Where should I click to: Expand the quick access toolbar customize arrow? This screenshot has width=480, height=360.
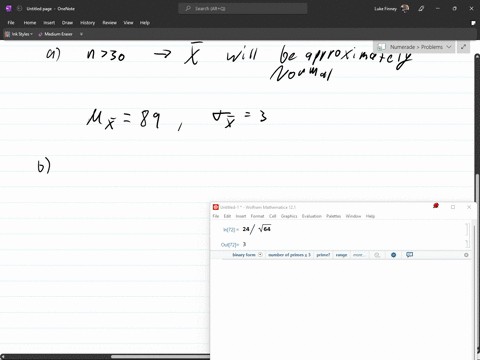(81, 34)
